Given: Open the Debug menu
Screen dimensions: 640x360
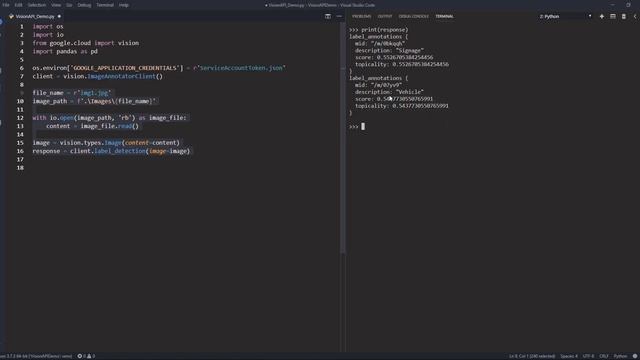Looking at the screenshot, I should tap(84, 5).
